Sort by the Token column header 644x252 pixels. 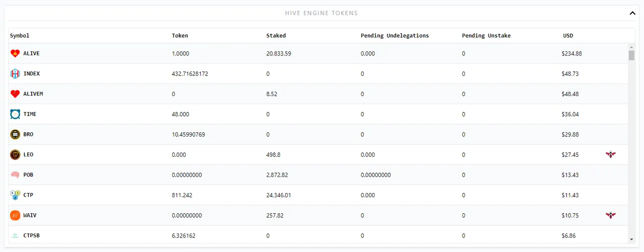coord(180,36)
